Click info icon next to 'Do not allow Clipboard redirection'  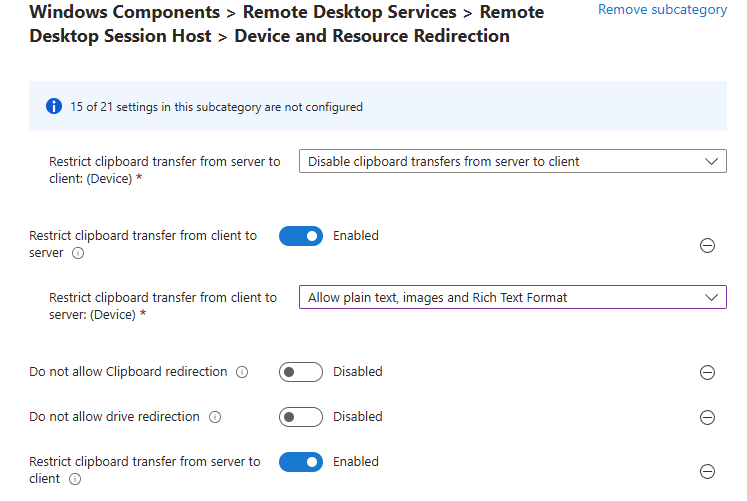click(241, 372)
